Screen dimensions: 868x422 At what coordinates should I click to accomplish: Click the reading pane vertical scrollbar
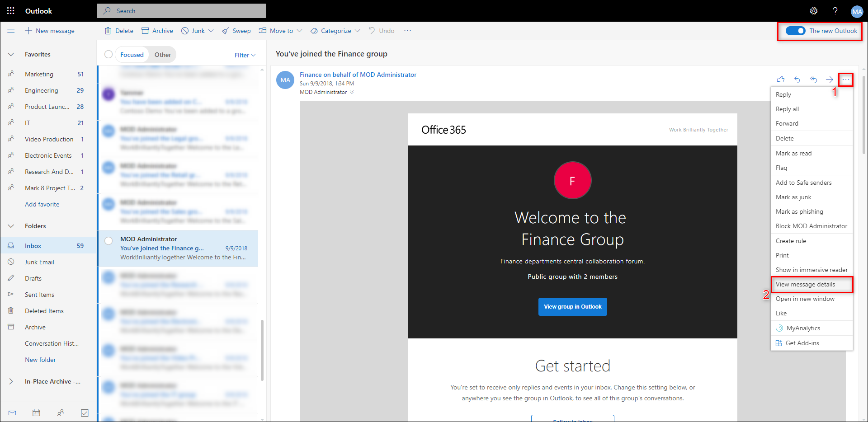864,115
